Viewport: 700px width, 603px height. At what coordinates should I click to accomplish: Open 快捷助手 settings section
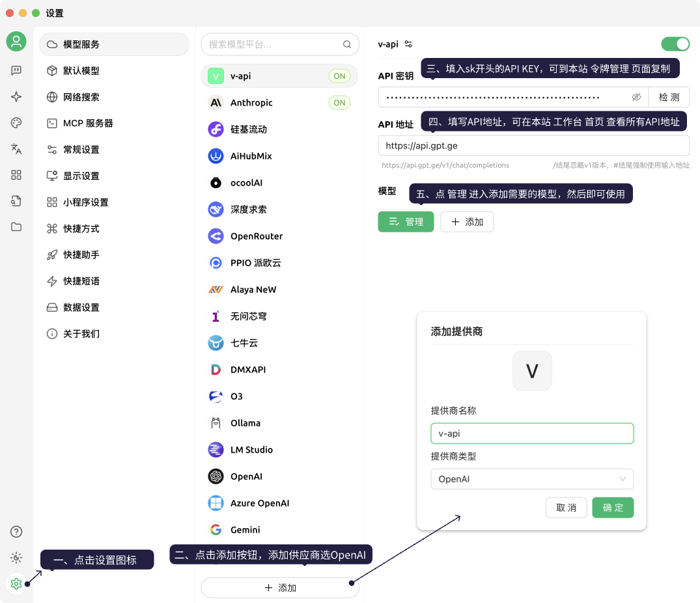click(114, 255)
